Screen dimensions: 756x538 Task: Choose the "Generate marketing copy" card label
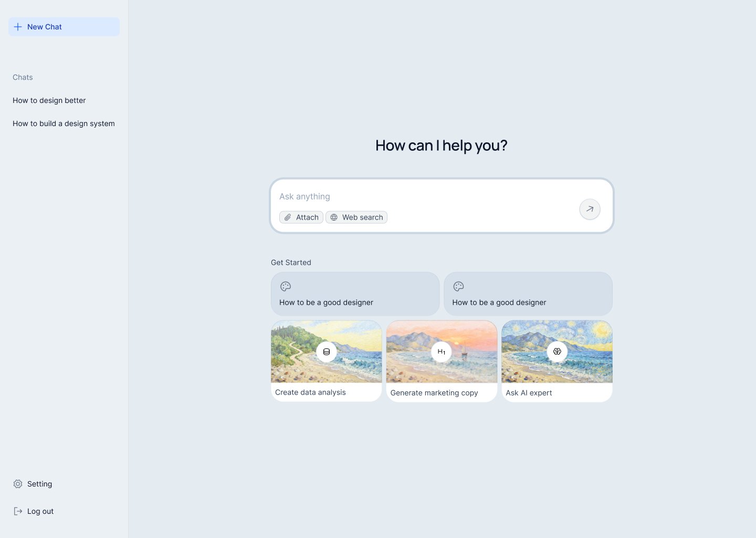(x=434, y=393)
